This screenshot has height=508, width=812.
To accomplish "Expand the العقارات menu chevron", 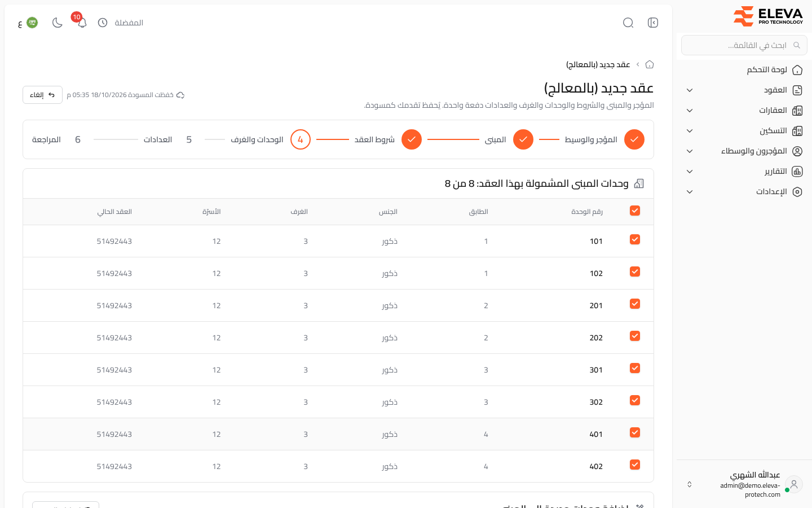I will pyautogui.click(x=690, y=111).
